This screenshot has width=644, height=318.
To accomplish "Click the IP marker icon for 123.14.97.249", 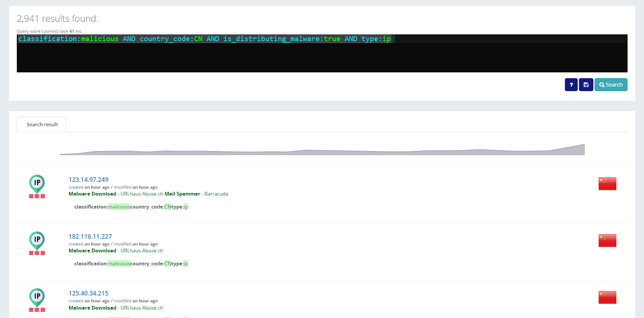I will click(x=37, y=184).
